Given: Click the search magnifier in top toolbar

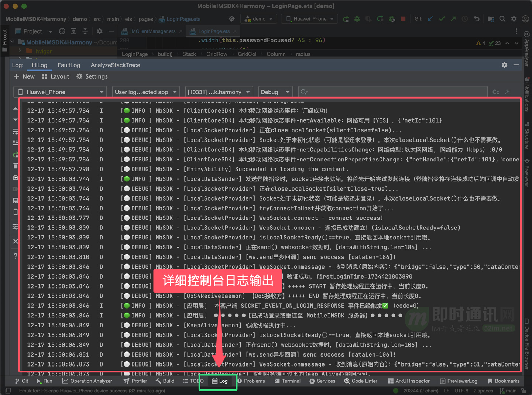Looking at the screenshot, I should (x=502, y=19).
